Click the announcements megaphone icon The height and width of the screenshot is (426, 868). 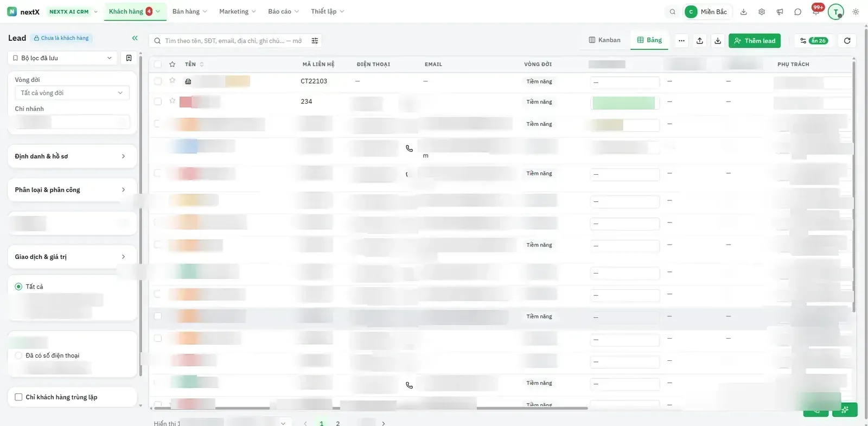click(x=780, y=11)
